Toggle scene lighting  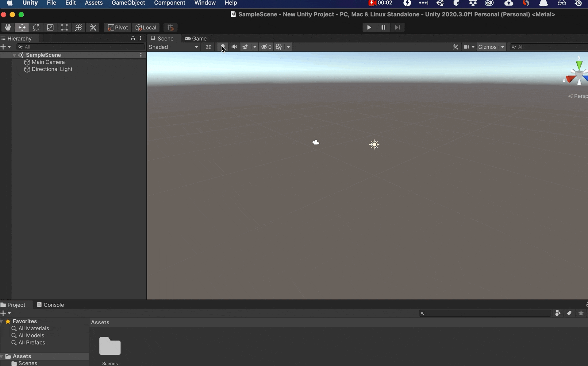point(223,47)
